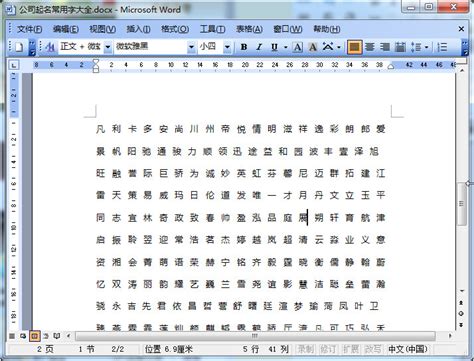The image size is (474, 361).
Task: Click the character shading icon
Action: coord(313,47)
